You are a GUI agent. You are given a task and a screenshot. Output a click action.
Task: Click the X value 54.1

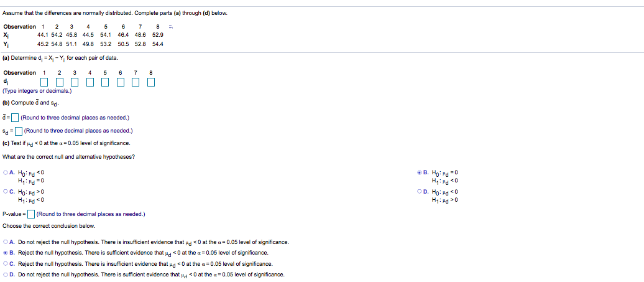coord(105,35)
